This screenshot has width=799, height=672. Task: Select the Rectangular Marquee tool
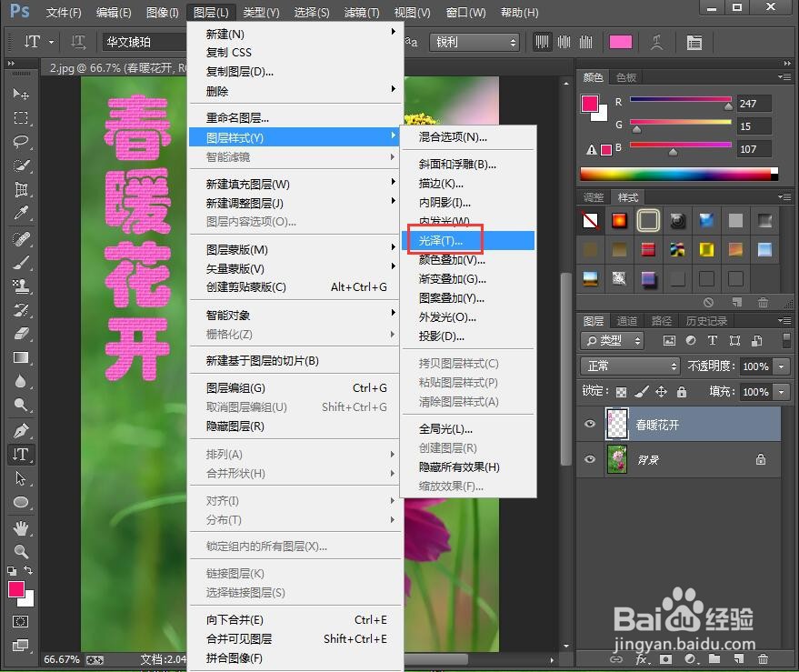click(x=21, y=118)
